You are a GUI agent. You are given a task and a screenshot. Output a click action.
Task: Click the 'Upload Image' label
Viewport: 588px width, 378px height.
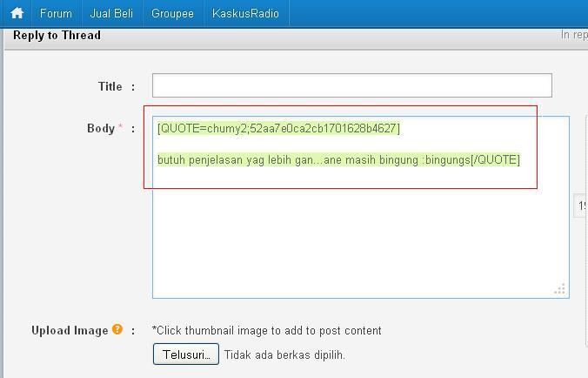(70, 330)
